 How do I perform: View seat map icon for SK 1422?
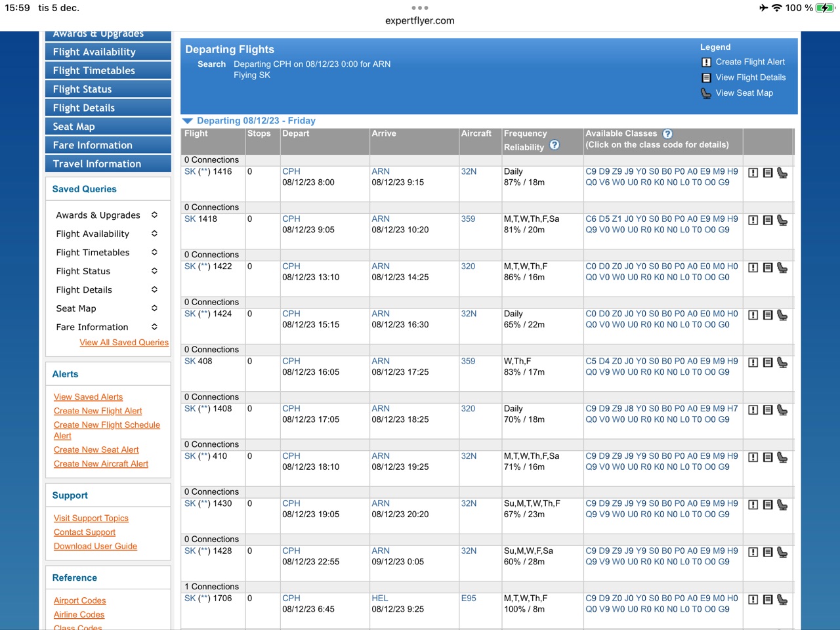(x=782, y=268)
